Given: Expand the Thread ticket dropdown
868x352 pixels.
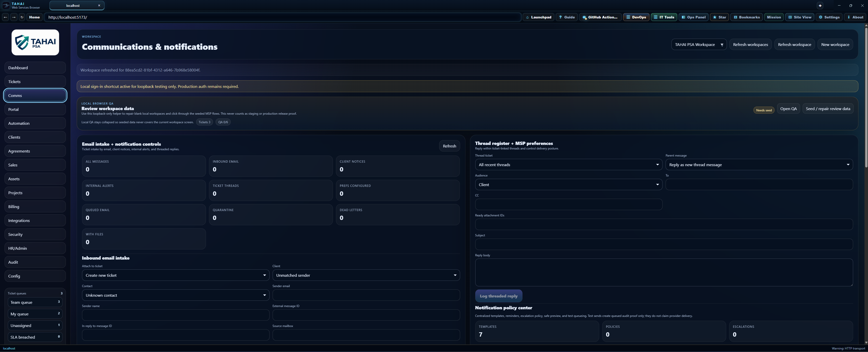Looking at the screenshot, I should (x=568, y=165).
